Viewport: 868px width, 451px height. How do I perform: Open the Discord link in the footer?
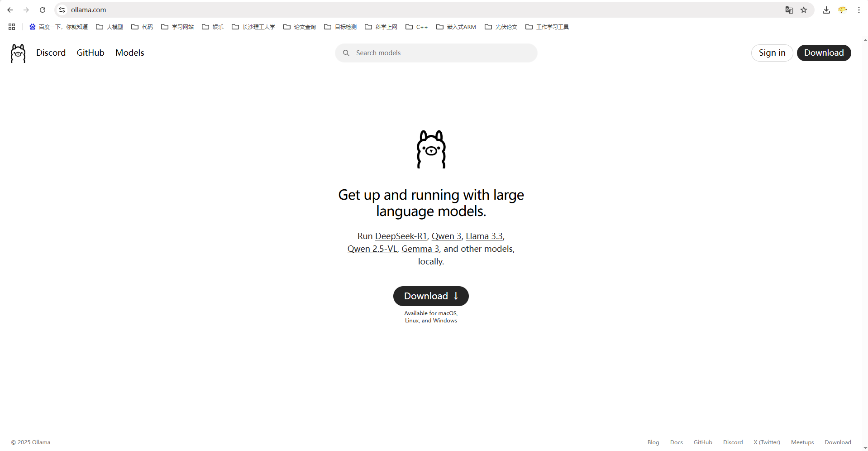pyautogui.click(x=733, y=442)
